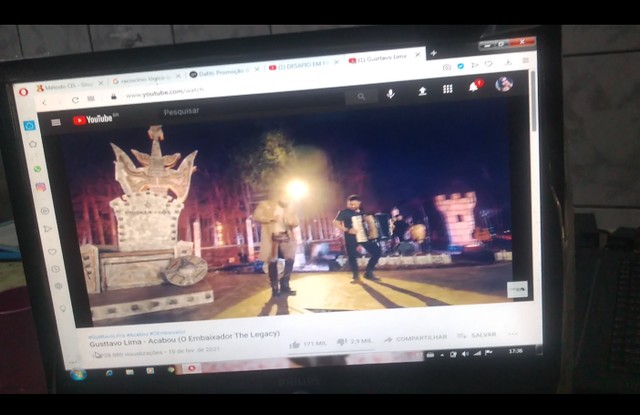Close the Método CIS tab
640x415 pixels.
[101, 83]
